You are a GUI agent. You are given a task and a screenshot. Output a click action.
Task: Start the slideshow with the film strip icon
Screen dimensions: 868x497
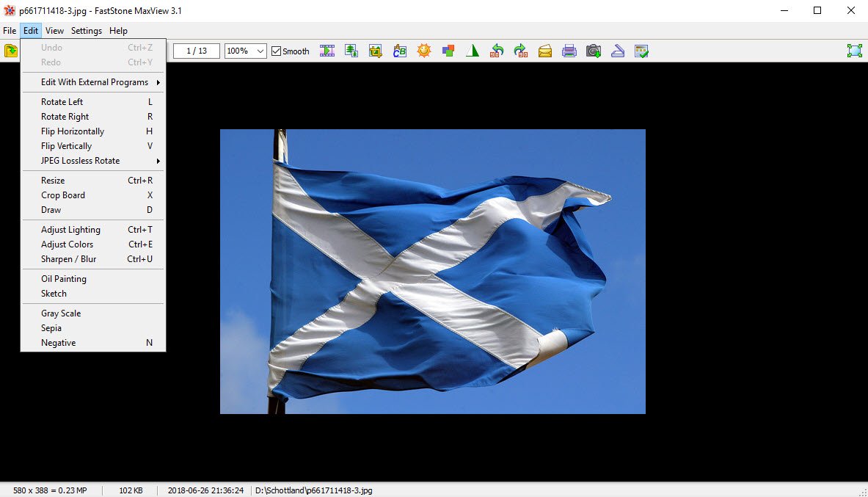click(327, 51)
